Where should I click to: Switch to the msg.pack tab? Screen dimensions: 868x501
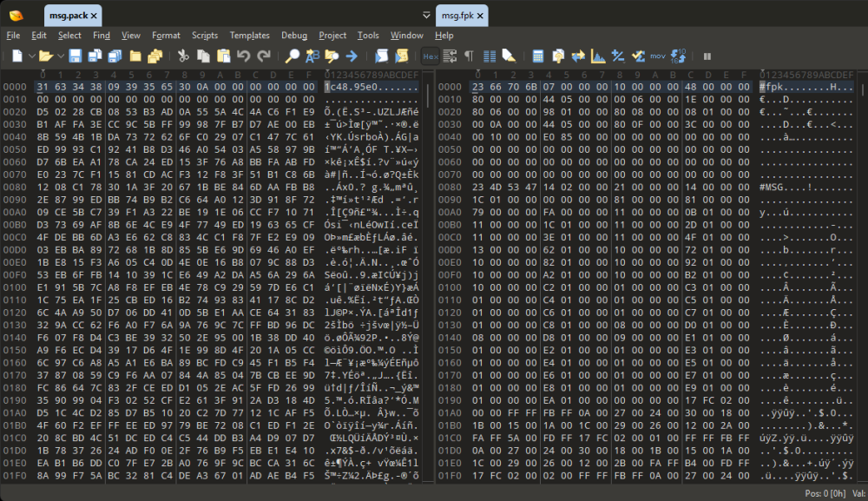(x=68, y=16)
